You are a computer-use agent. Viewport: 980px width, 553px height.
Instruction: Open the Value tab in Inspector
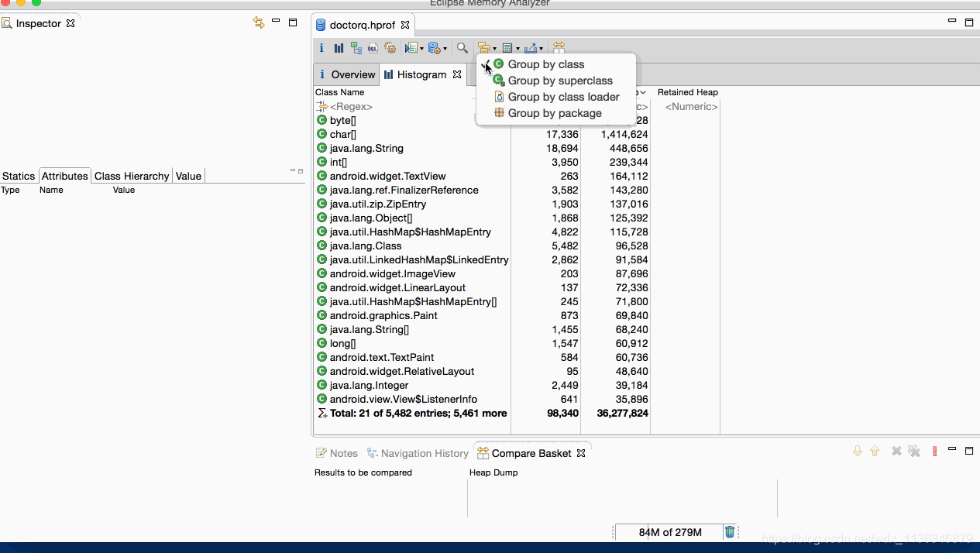point(188,176)
